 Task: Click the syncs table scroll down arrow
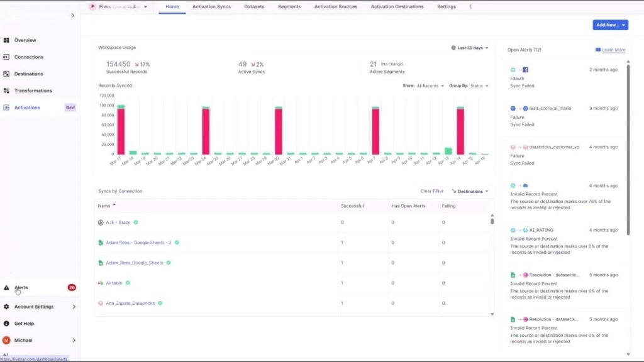tap(492, 314)
